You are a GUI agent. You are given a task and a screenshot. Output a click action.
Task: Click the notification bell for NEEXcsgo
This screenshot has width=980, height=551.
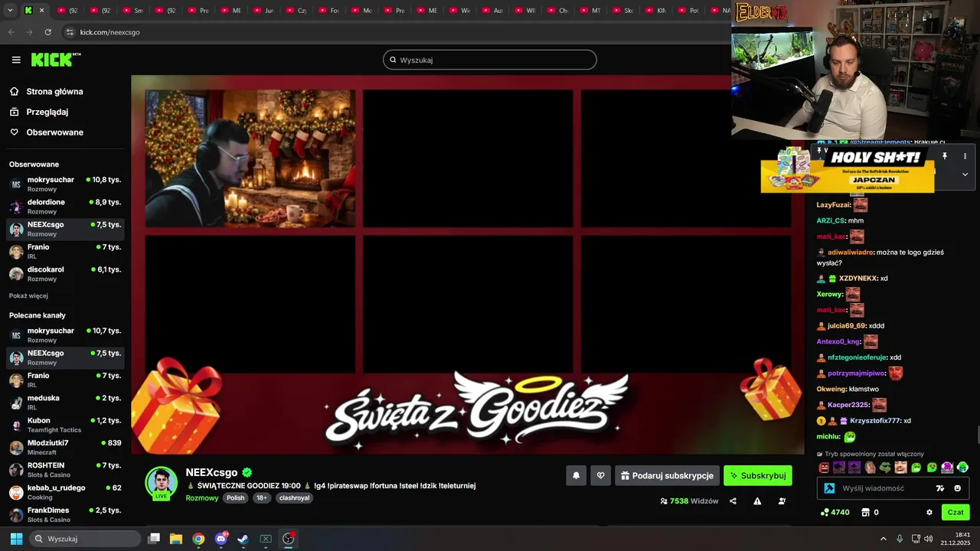pyautogui.click(x=576, y=475)
